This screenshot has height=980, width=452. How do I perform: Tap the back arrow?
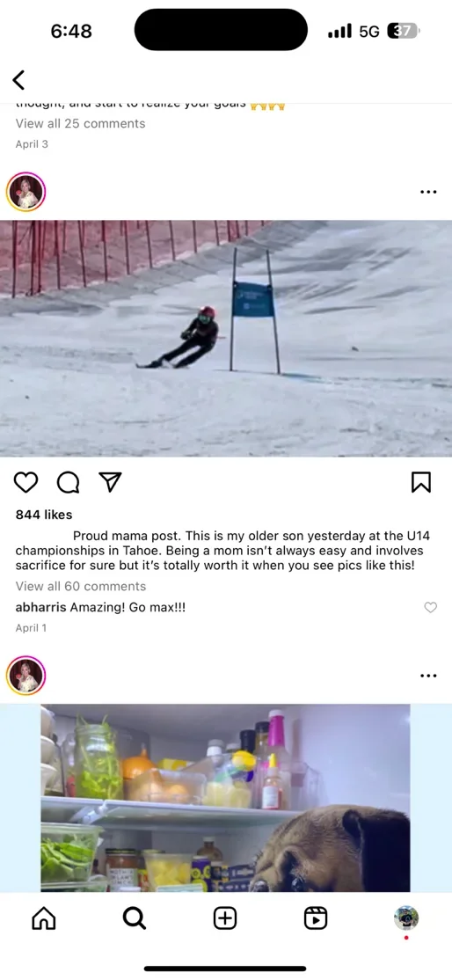pyautogui.click(x=18, y=80)
